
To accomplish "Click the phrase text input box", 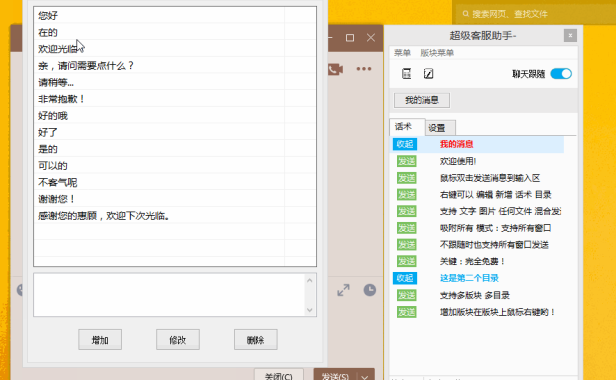I will point(169,295).
